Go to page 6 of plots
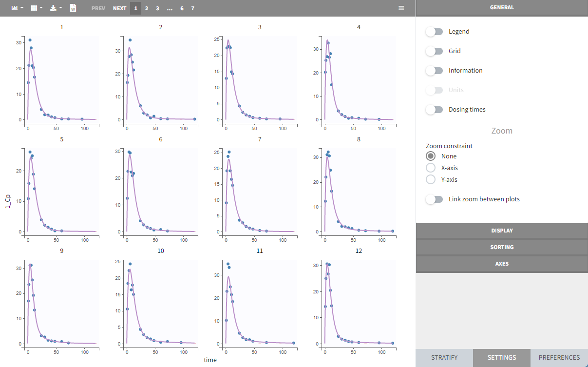This screenshot has width=588, height=367. (182, 8)
